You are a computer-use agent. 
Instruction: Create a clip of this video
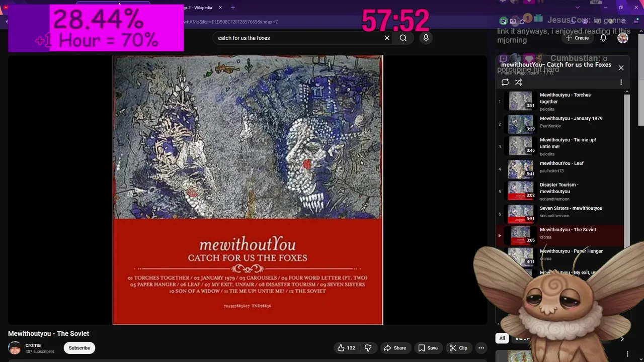tap(458, 348)
